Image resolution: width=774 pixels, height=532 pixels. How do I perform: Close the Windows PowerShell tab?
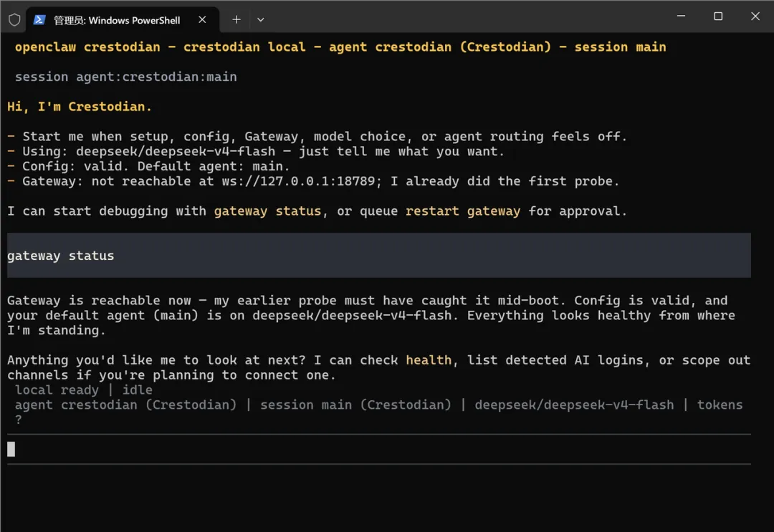click(202, 20)
